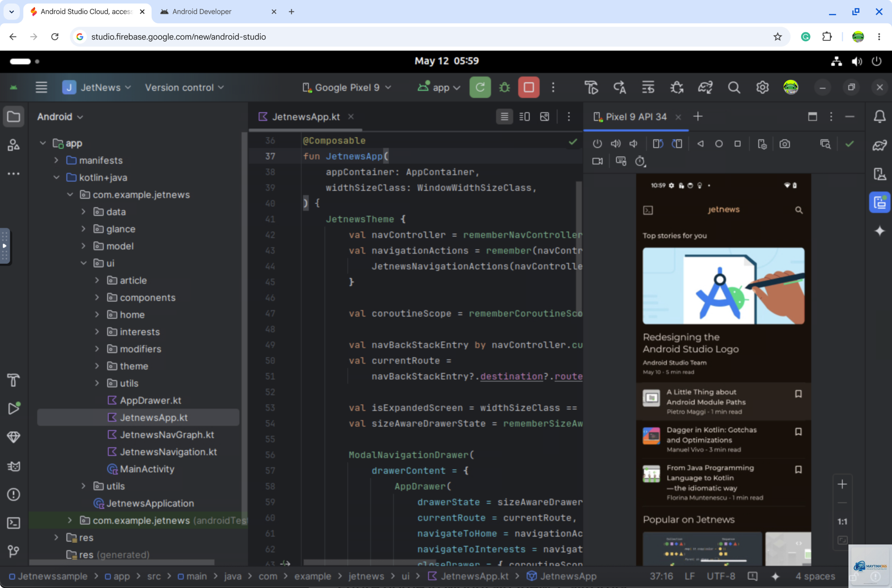The height and width of the screenshot is (588, 892).
Task: Open the Run tool window icon
Action: [x=14, y=408]
